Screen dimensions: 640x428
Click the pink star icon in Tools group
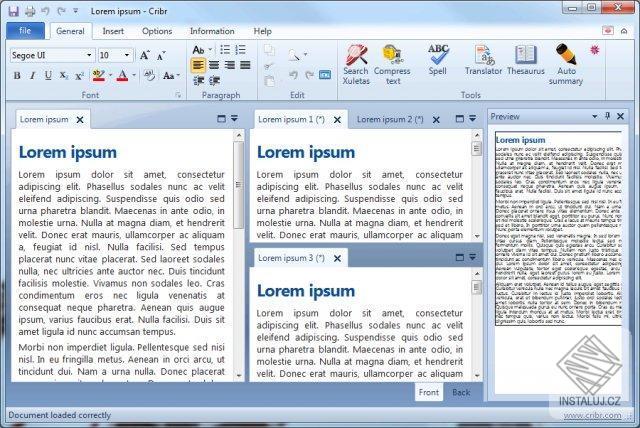(595, 50)
